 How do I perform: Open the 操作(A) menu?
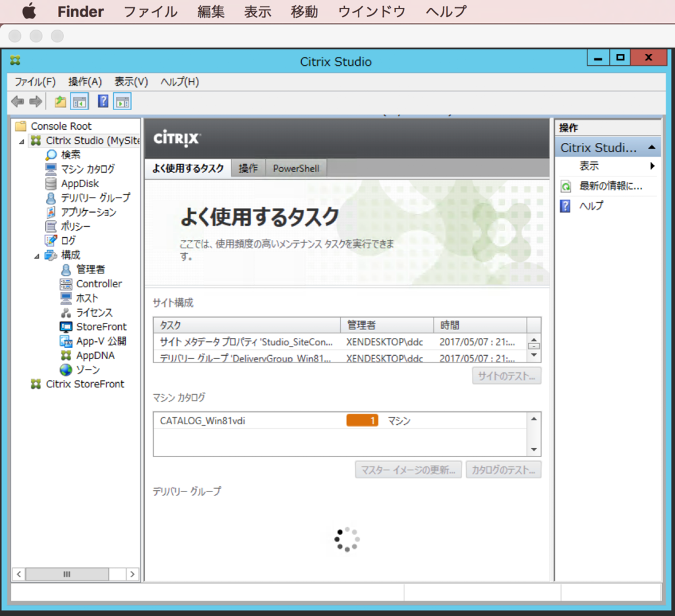tap(85, 82)
